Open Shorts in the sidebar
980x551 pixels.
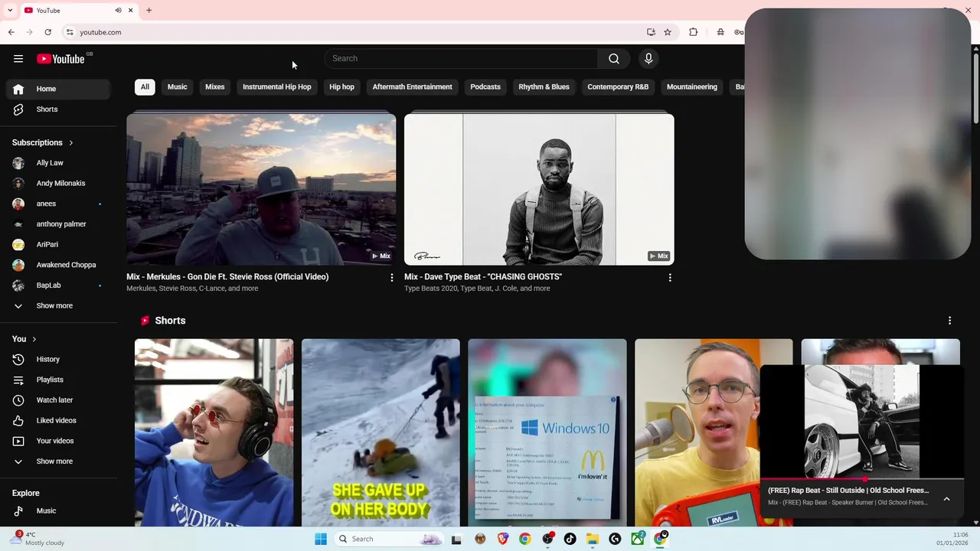point(59,109)
